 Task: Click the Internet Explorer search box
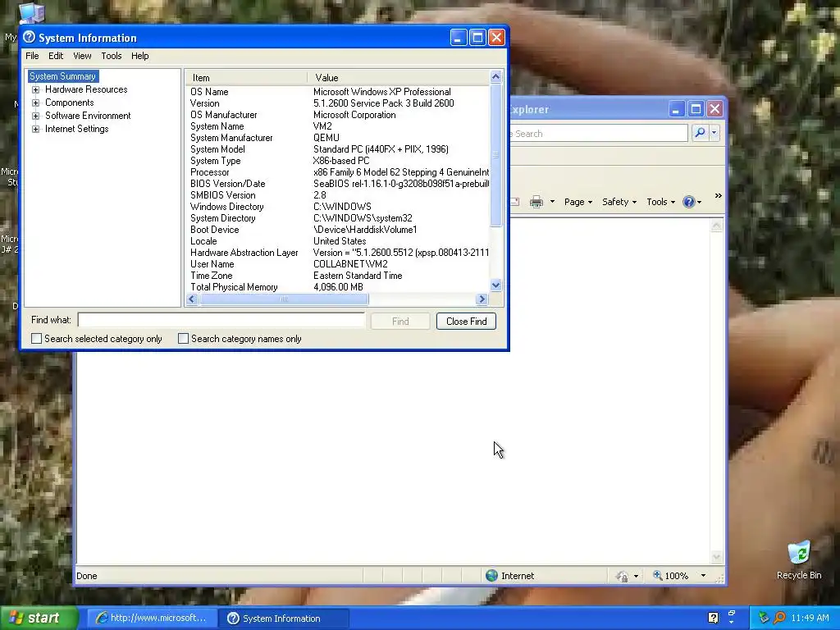click(x=598, y=134)
